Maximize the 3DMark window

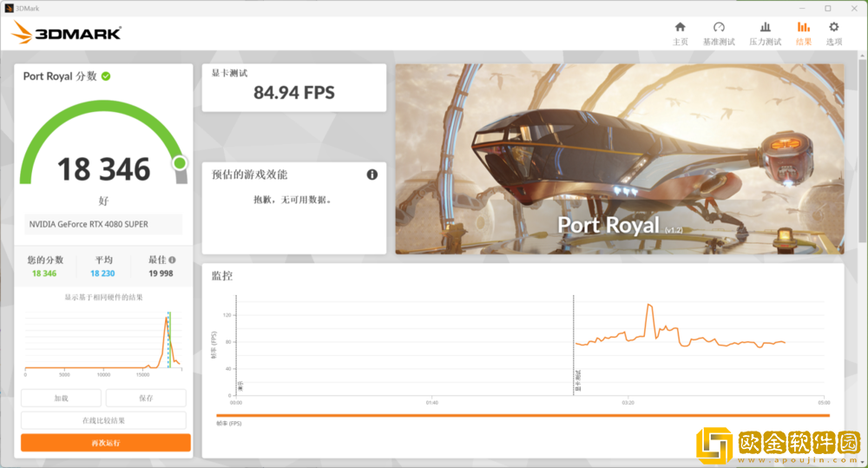point(827,8)
